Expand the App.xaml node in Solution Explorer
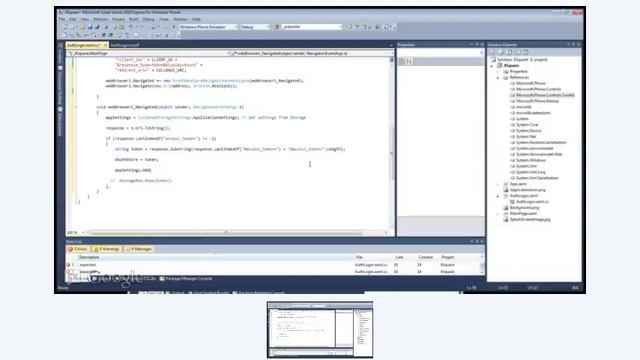640x360 pixels. [x=498, y=184]
